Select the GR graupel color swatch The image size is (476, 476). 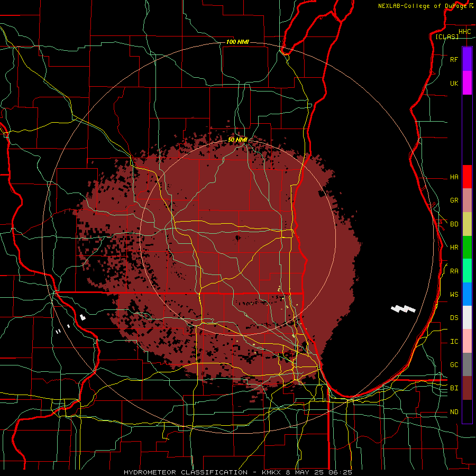[x=467, y=200]
